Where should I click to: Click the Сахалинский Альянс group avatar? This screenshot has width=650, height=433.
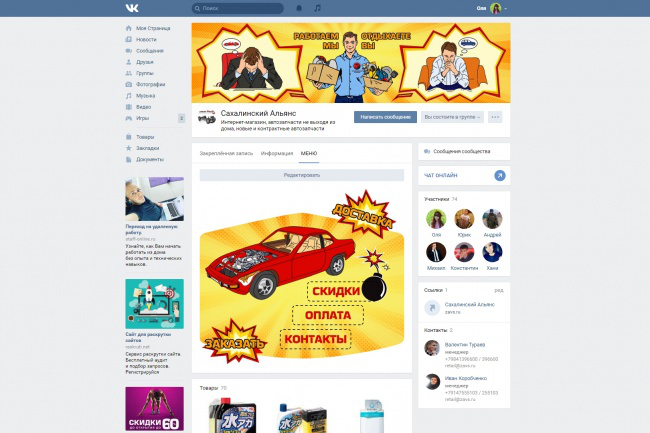(206, 117)
